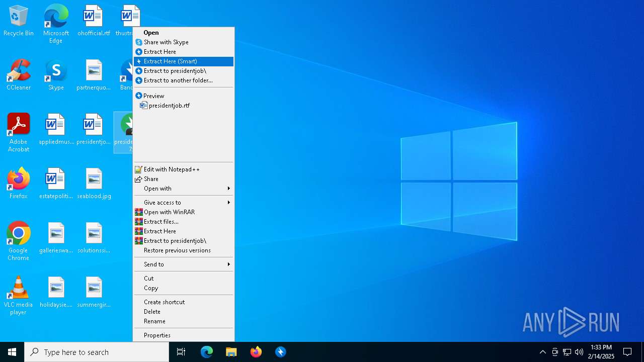Viewport: 644px width, 362px height.
Task: Click the Windows Start button
Action: (x=12, y=352)
